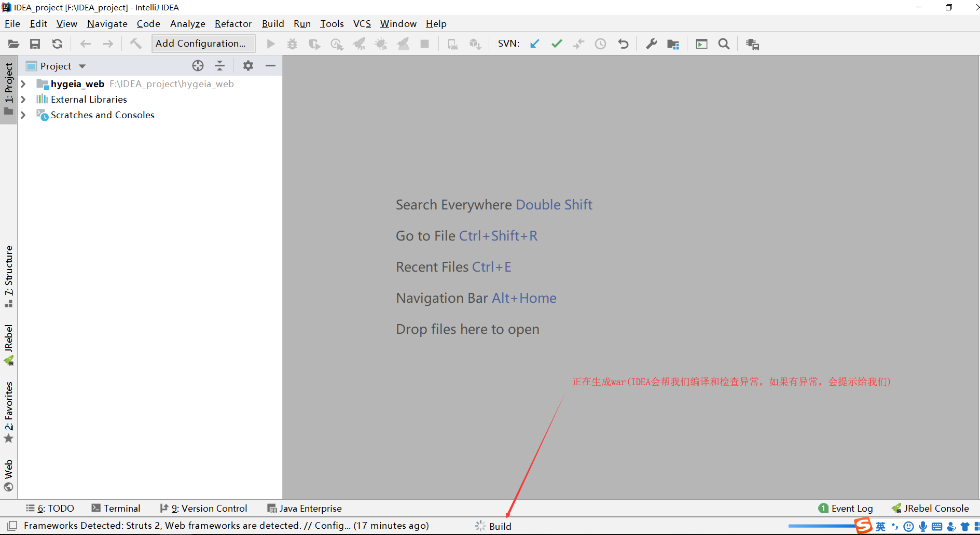Click the Stop square icon
Screen dimensions: 980x535
click(x=425, y=44)
